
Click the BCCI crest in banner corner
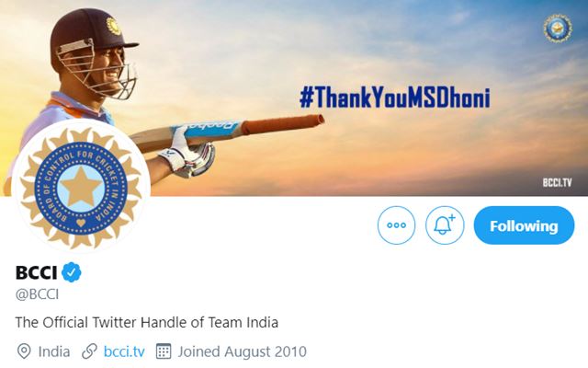(x=558, y=29)
